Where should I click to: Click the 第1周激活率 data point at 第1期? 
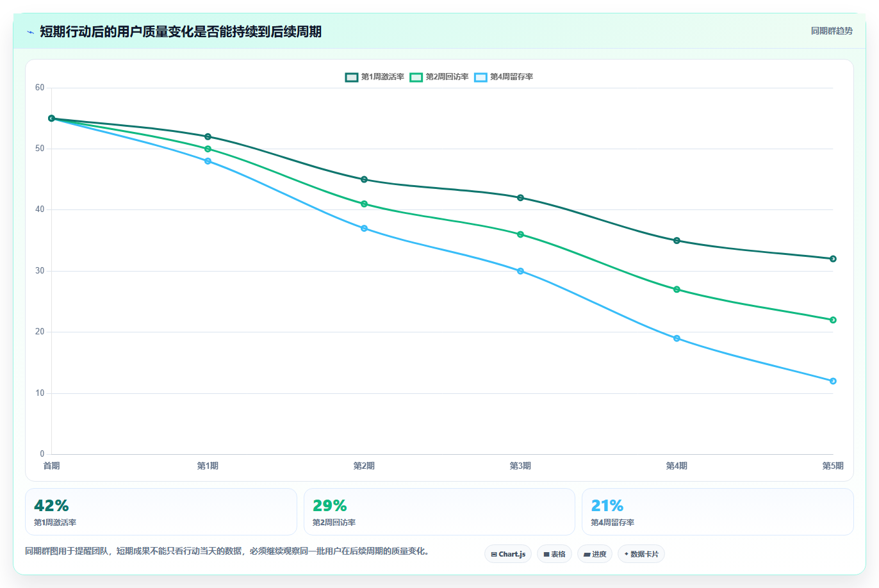point(208,136)
